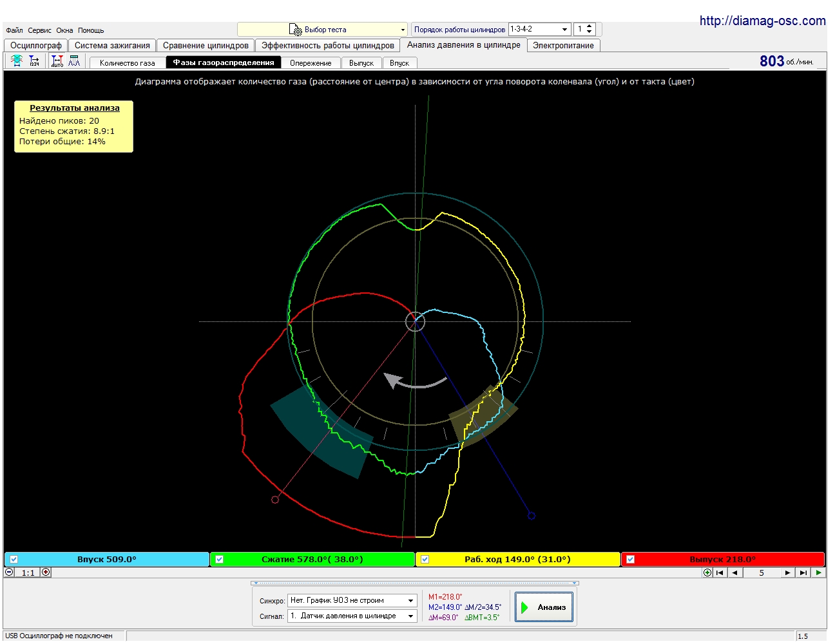
Task: Click the 803 об./мин. RPM readout
Action: click(787, 61)
